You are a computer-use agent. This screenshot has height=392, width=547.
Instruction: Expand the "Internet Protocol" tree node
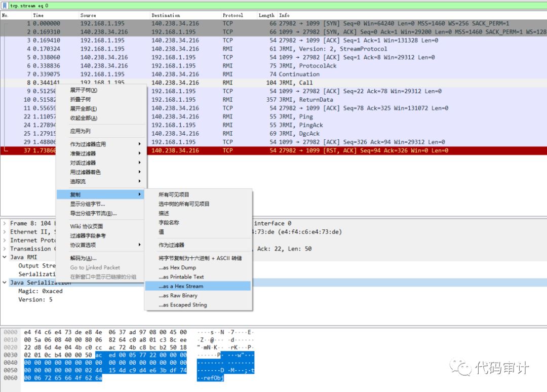coord(5,240)
